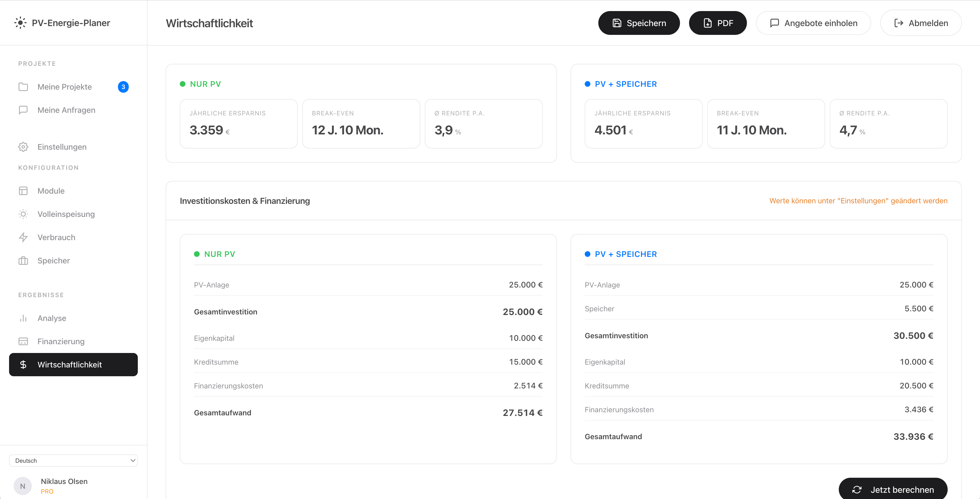980x499 pixels.
Task: Click the lightning bolt Verbrauch icon
Action: [23, 237]
